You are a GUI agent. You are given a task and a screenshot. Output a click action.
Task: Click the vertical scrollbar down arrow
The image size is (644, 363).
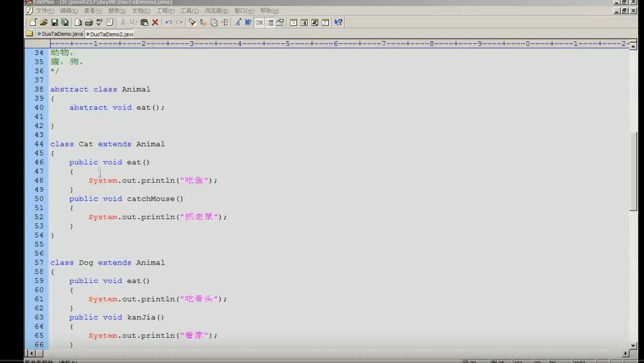633,345
